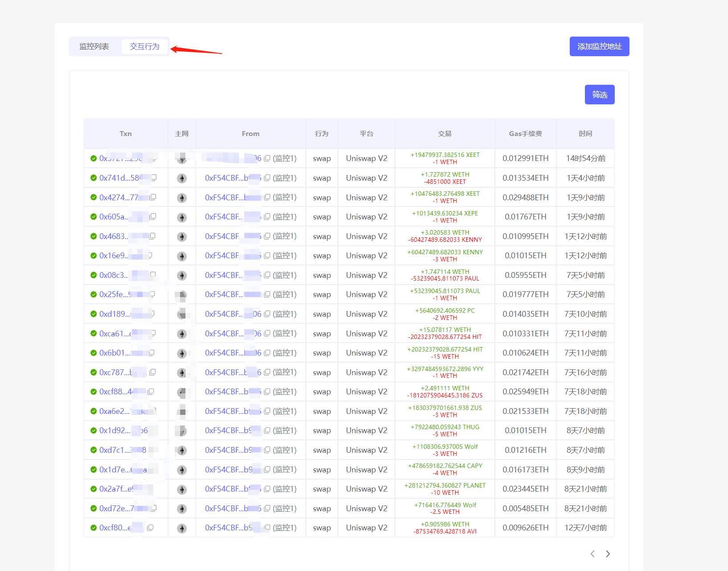Click Ethereum mainnet icon in 0x4274 row
This screenshot has height=571, width=728.
pos(182,198)
